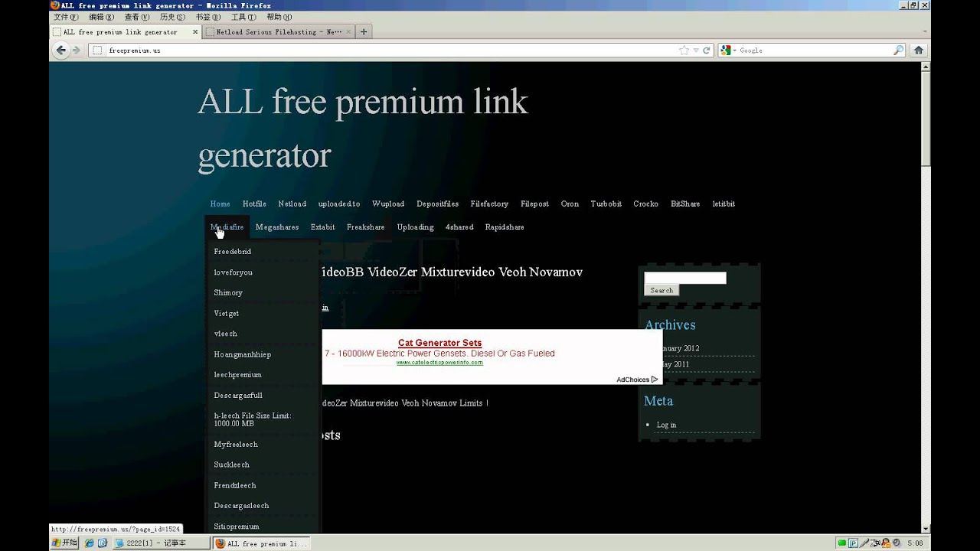Screen dimensions: 980x551
Task: Click the search magnifier icon in search box
Action: (899, 50)
